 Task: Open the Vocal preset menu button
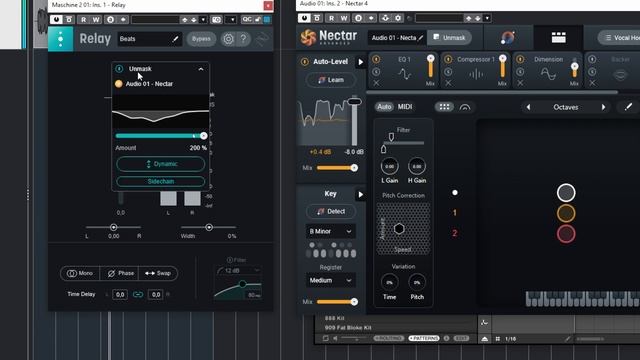pos(619,38)
